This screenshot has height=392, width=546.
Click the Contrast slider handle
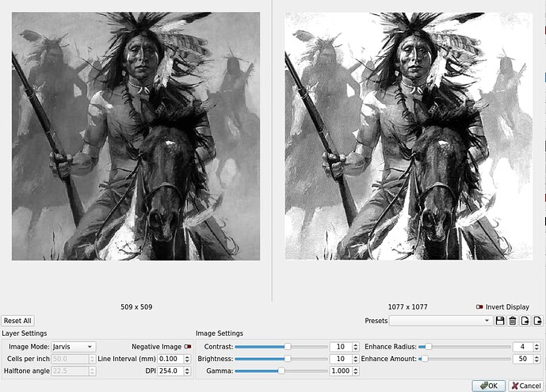pyautogui.click(x=288, y=347)
